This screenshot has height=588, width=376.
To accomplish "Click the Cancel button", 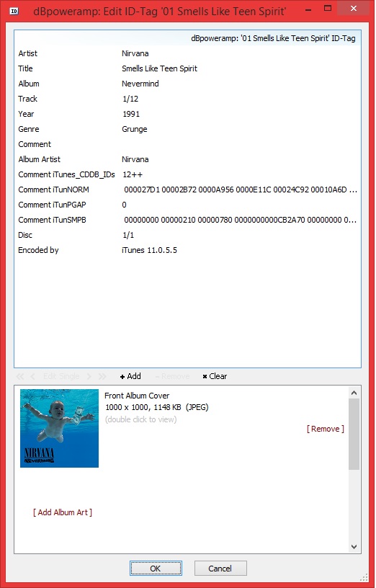I will [220, 569].
